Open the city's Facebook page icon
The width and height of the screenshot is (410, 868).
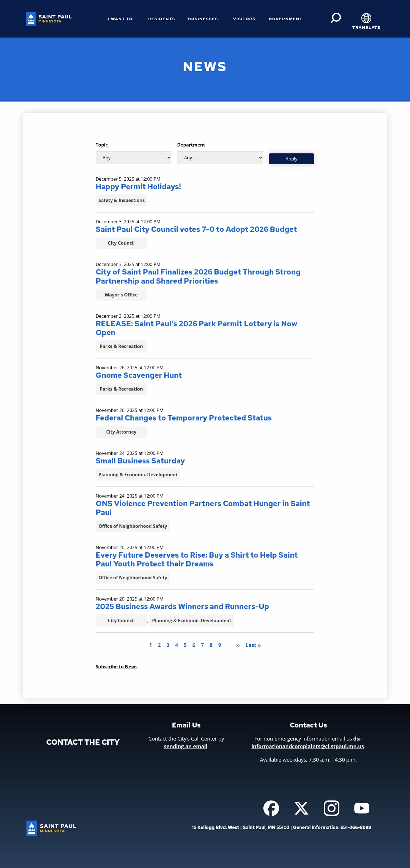271,808
